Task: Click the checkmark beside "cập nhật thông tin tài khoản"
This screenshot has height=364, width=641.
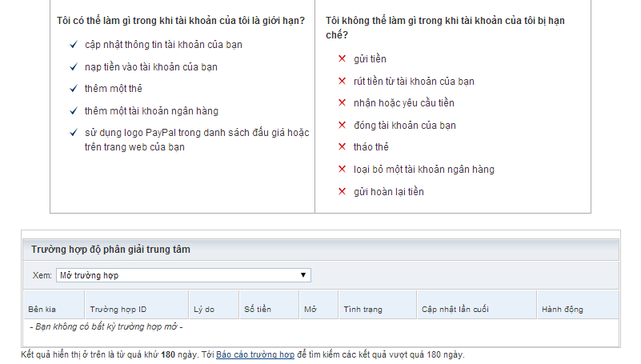Action: click(74, 44)
